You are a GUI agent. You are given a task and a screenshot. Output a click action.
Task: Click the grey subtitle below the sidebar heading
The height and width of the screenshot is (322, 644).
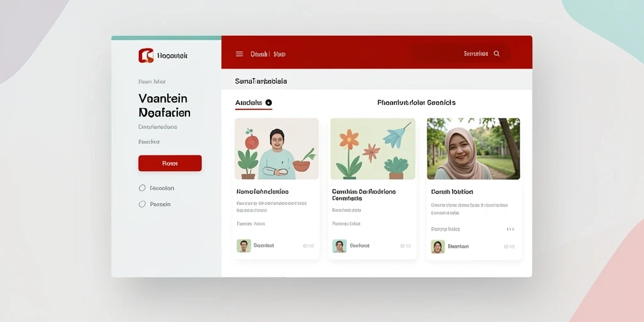click(x=158, y=127)
